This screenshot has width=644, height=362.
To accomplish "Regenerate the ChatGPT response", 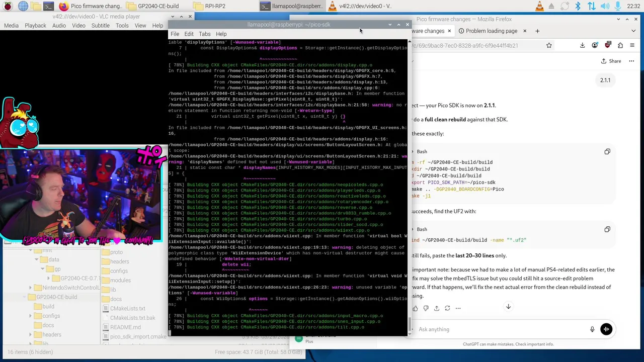I will pos(447,308).
